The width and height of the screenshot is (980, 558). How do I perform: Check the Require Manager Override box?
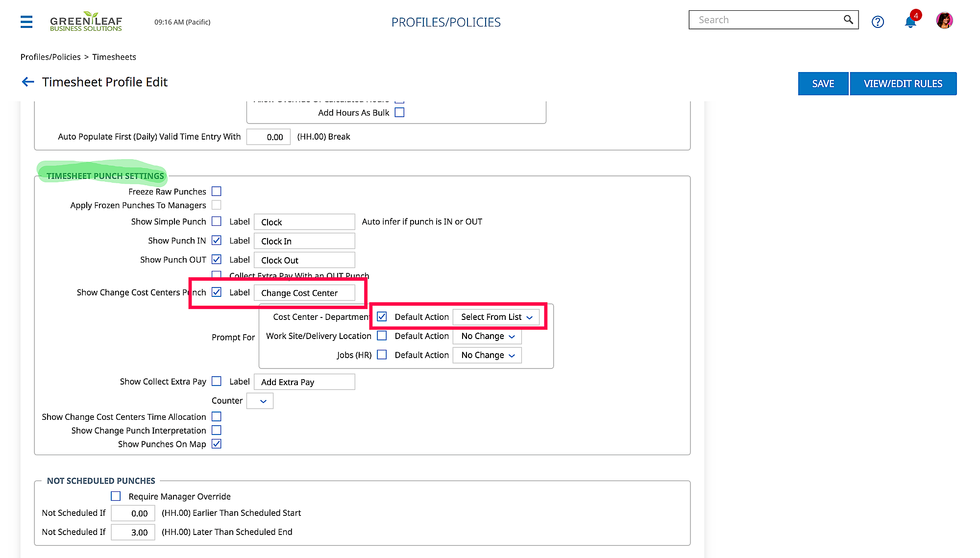tap(116, 496)
